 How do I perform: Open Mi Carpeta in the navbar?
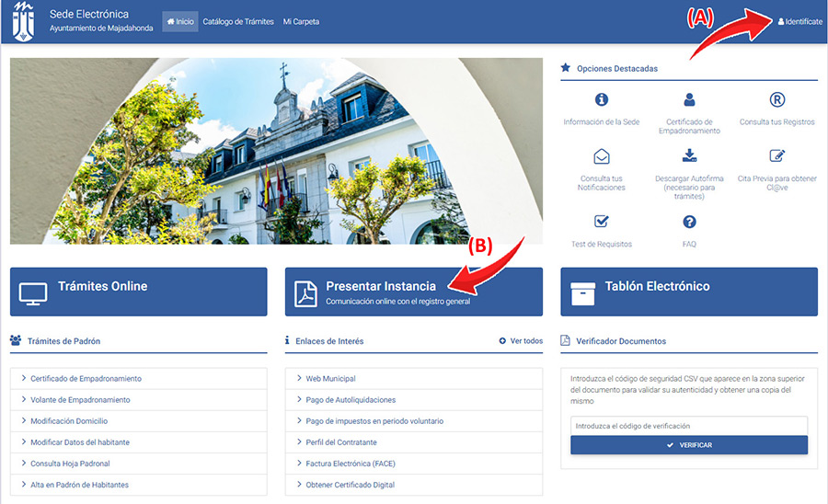(x=301, y=21)
